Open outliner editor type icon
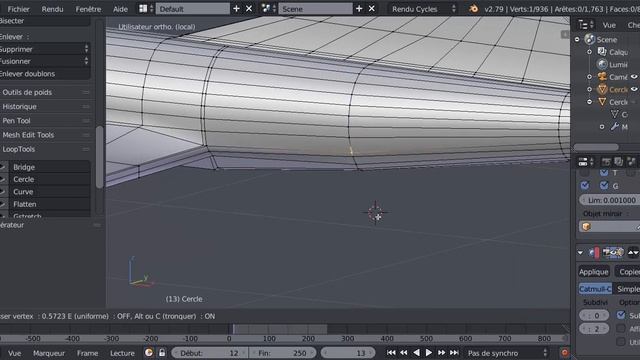The height and width of the screenshot is (360, 640). point(586,25)
